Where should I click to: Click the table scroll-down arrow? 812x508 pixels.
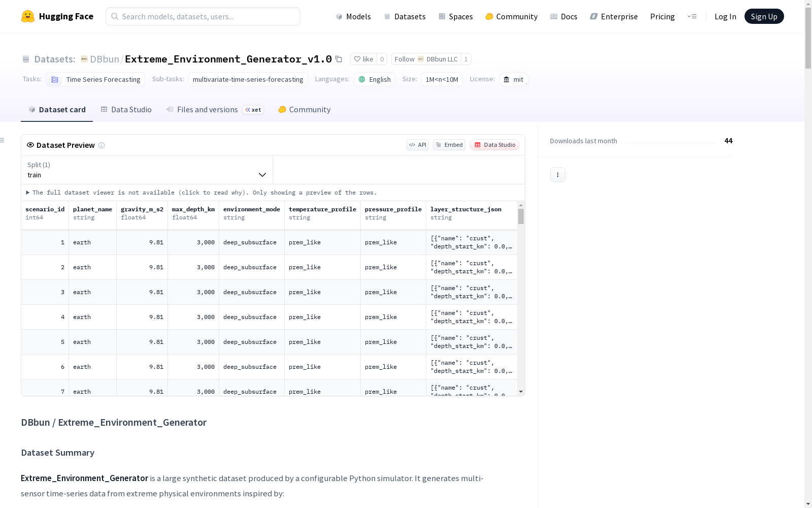pos(521,392)
